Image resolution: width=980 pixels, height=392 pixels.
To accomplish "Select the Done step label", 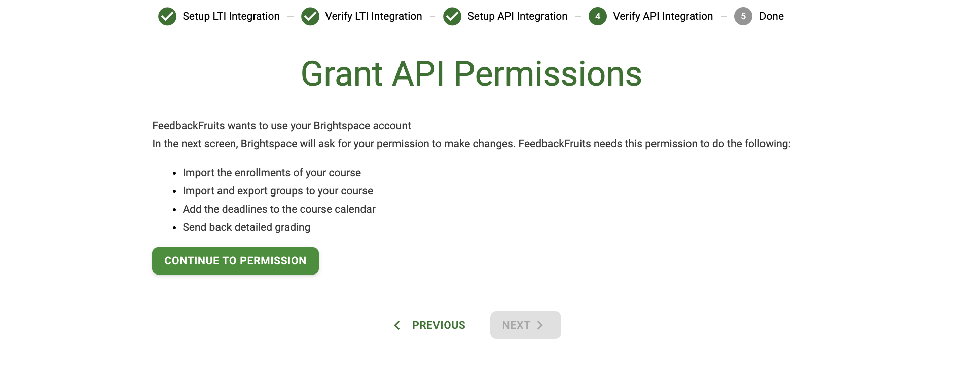I will pyautogui.click(x=771, y=16).
